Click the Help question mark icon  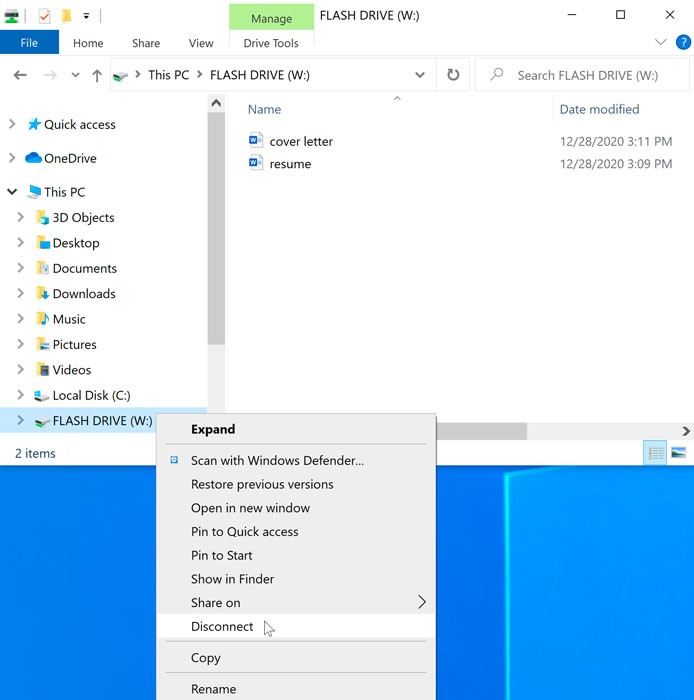coord(683,42)
